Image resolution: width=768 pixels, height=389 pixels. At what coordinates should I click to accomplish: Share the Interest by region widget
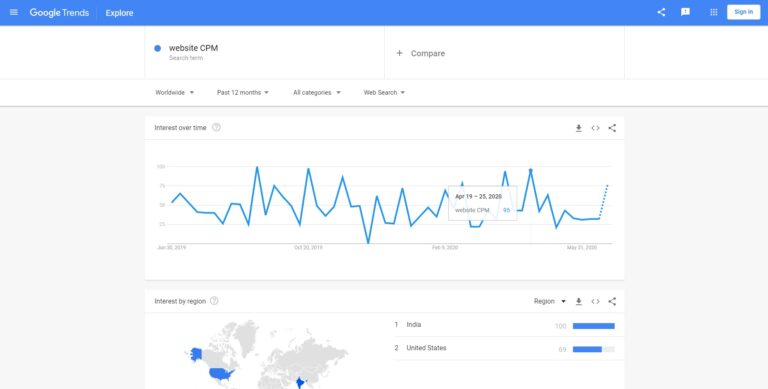[612, 301]
